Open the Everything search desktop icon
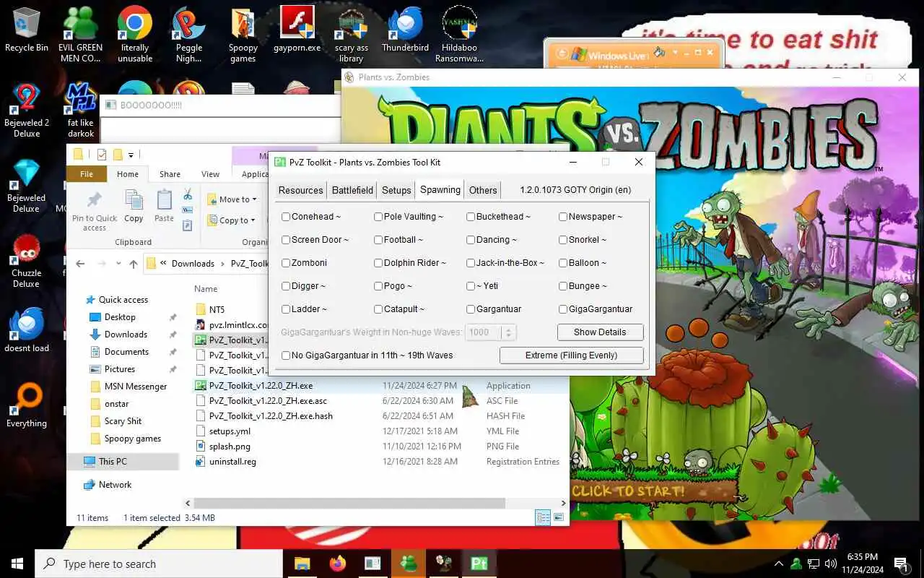This screenshot has height=578, width=924. pyautogui.click(x=27, y=405)
